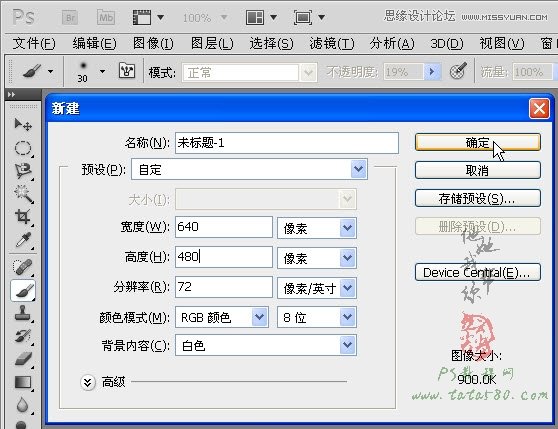Open the 分析(A) menu
Image resolution: width=558 pixels, height=429 pixels.
point(392,44)
